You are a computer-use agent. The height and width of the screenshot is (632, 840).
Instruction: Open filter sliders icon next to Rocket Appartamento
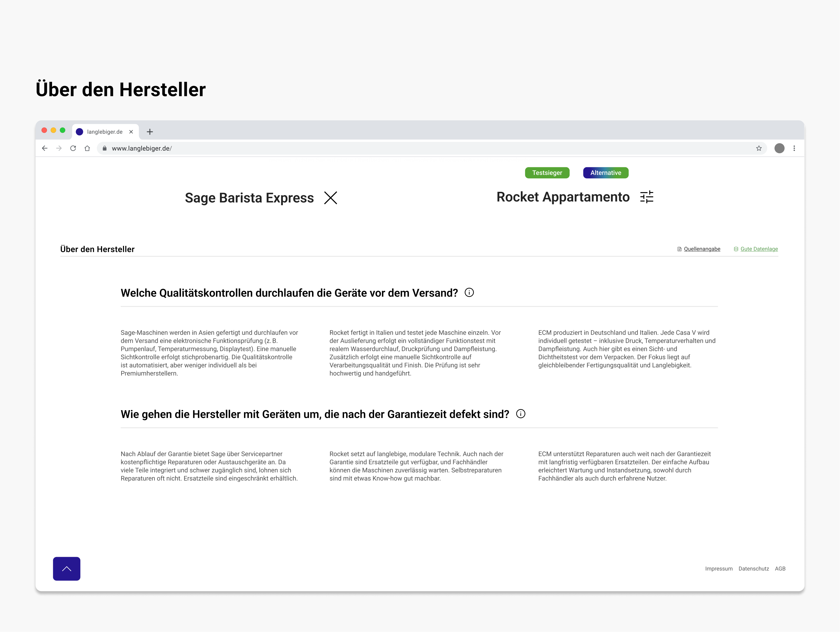pos(646,197)
